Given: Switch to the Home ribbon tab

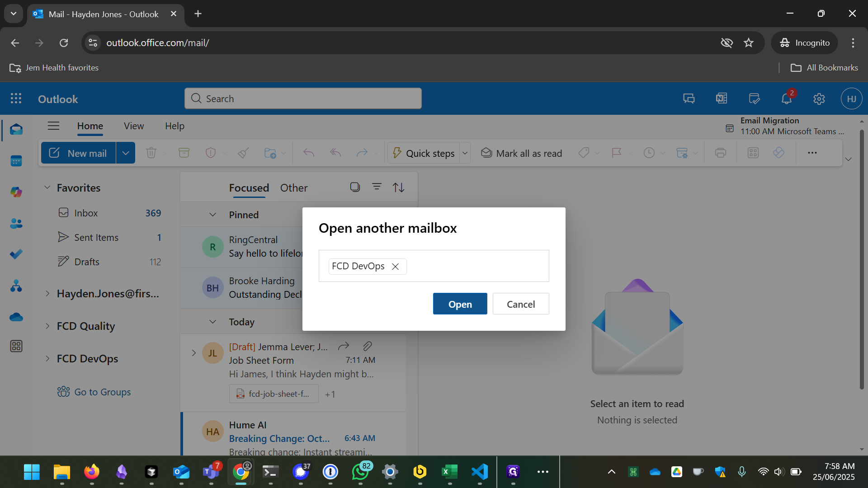Looking at the screenshot, I should [90, 126].
